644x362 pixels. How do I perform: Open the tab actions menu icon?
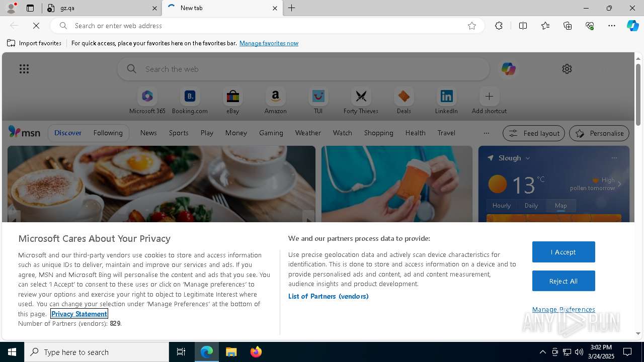(x=30, y=8)
